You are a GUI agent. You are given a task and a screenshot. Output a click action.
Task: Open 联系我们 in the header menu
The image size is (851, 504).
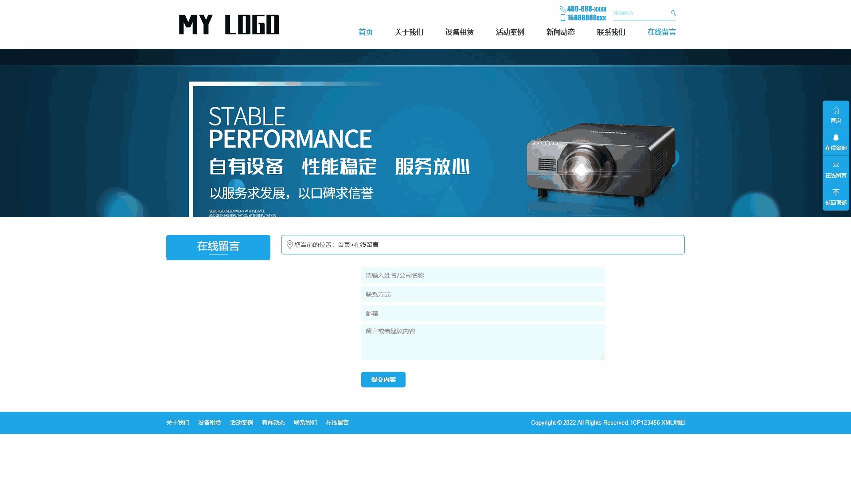(611, 31)
